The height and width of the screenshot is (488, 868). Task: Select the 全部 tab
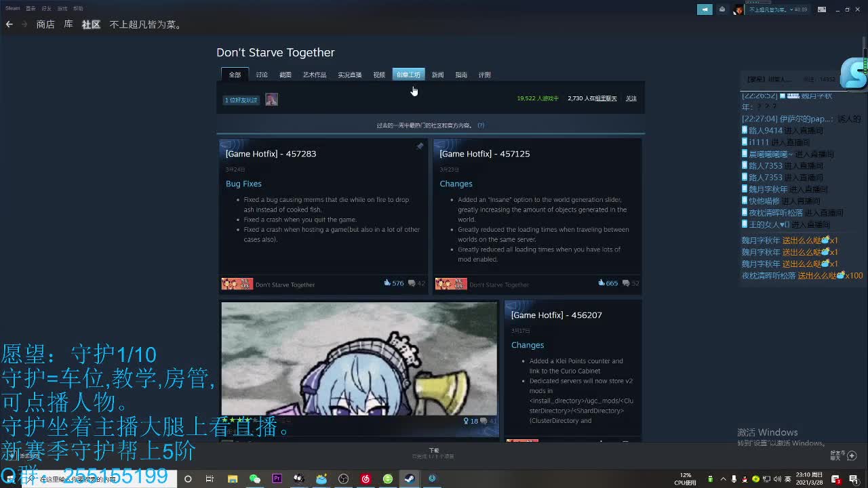pos(235,75)
